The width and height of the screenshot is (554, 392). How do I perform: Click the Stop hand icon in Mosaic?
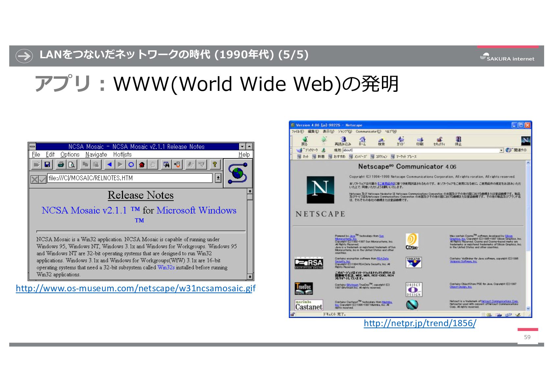click(x=152, y=164)
